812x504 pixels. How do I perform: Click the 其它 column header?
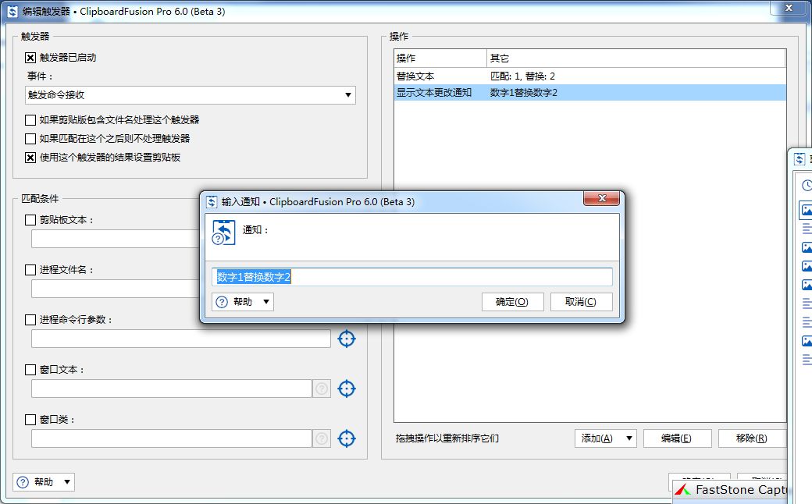pos(636,58)
